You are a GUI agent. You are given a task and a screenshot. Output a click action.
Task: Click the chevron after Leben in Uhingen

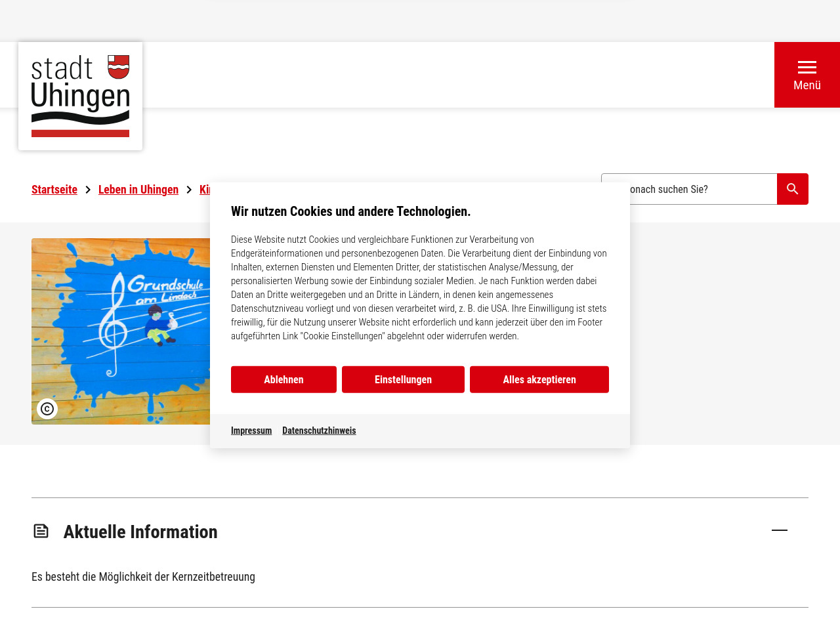point(189,190)
